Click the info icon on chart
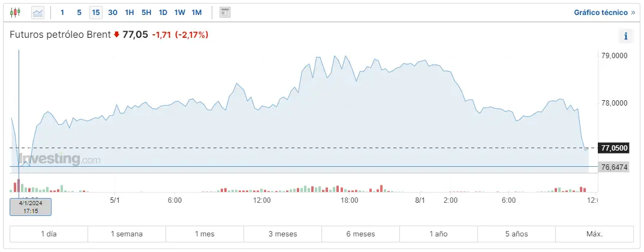The height and width of the screenshot is (252, 644). coord(625,36)
